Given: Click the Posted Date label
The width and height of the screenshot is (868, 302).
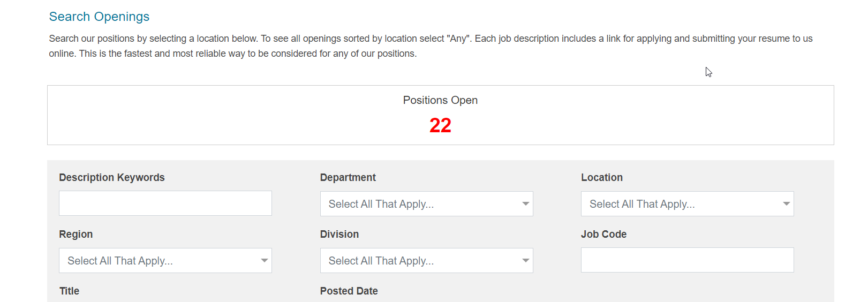Looking at the screenshot, I should pos(349,291).
